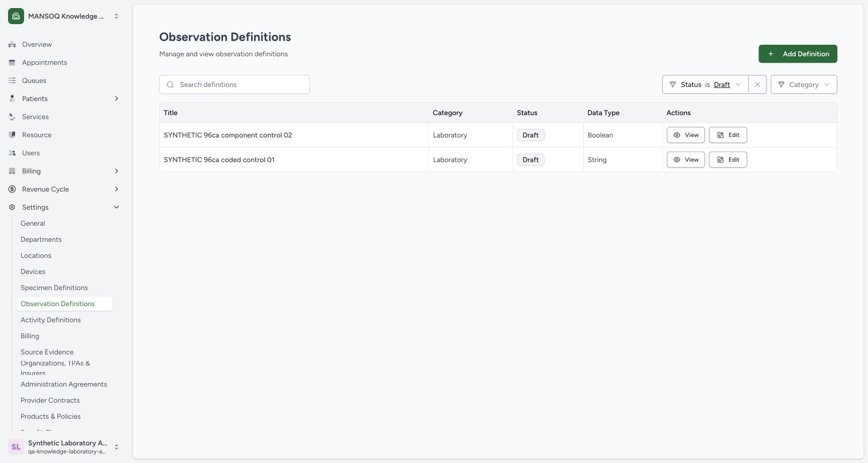
Task: Click the MANSOQ organization logo icon
Action: click(x=16, y=16)
